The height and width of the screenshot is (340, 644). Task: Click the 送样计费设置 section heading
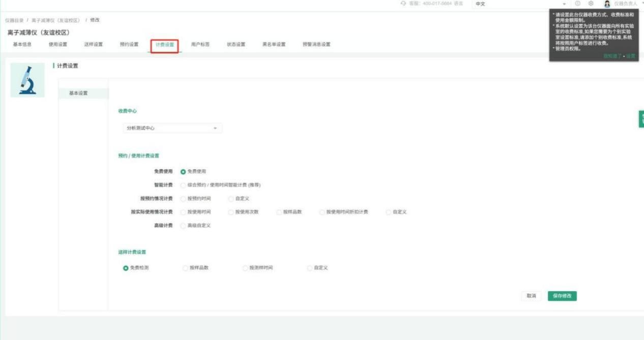(x=132, y=252)
